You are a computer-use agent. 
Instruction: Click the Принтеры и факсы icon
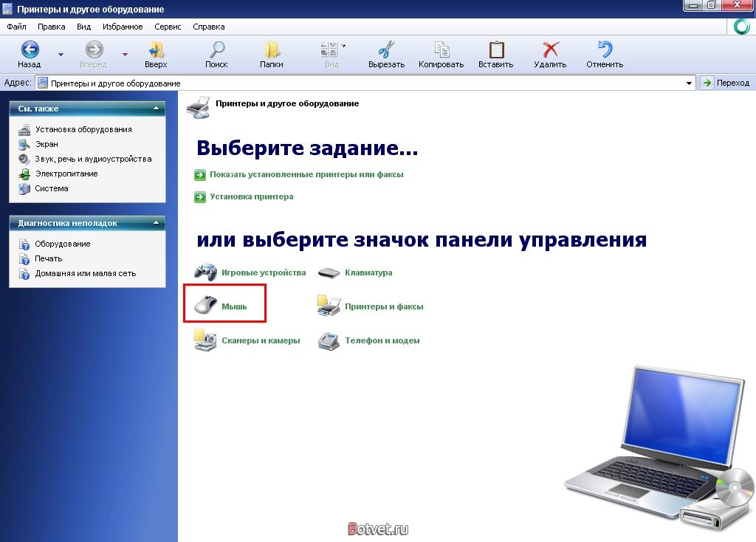coord(329,305)
